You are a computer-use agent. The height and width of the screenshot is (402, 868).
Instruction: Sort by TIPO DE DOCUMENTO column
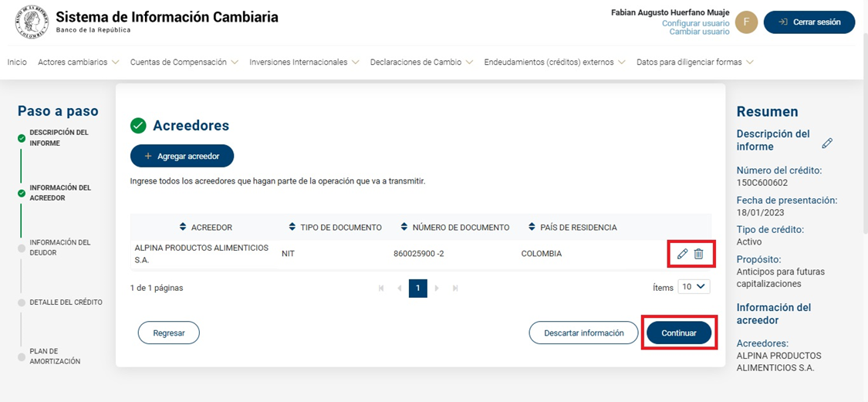tap(292, 227)
